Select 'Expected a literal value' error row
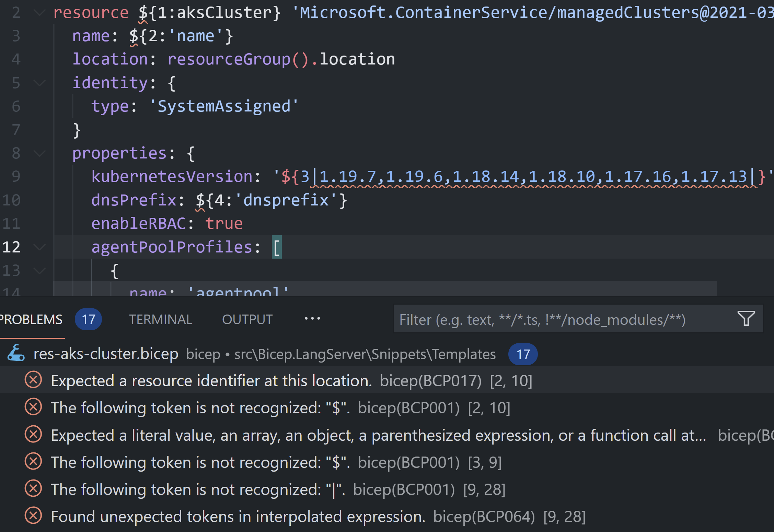774x532 pixels. pyautogui.click(x=387, y=435)
